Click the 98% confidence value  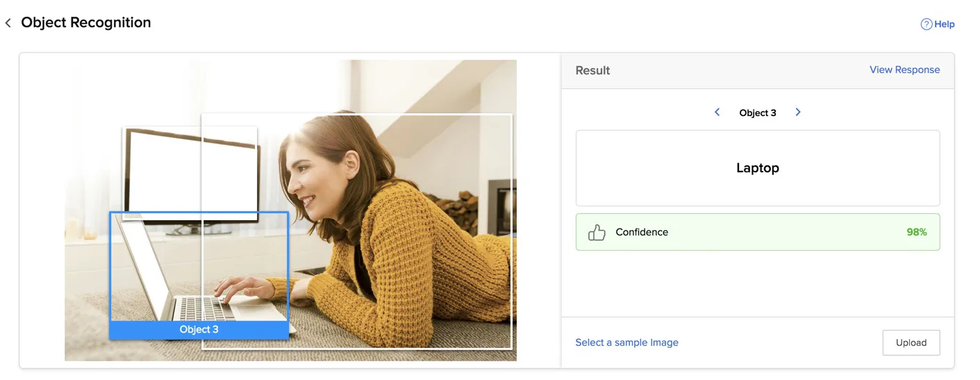tap(917, 232)
